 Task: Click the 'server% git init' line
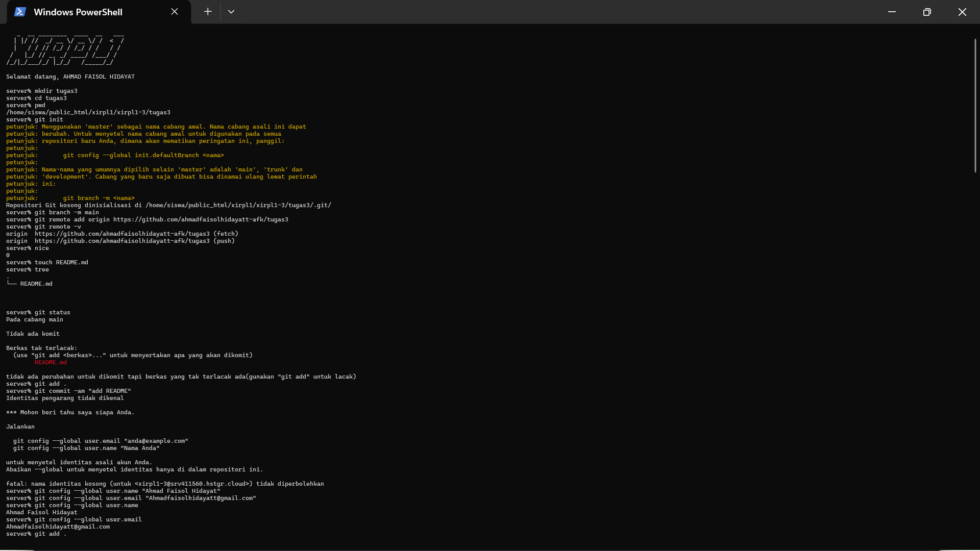tap(35, 119)
